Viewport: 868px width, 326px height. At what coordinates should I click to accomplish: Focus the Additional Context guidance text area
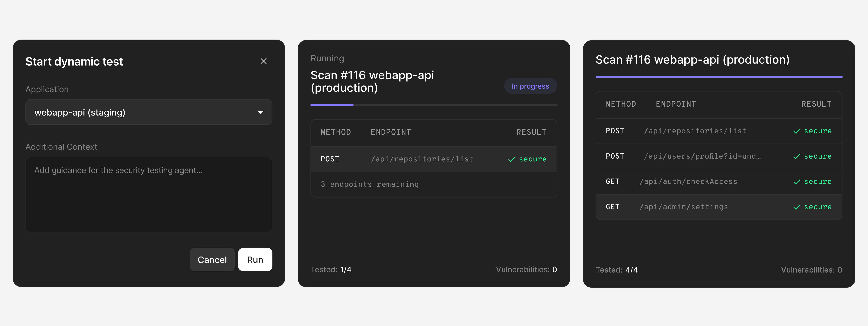point(149,194)
